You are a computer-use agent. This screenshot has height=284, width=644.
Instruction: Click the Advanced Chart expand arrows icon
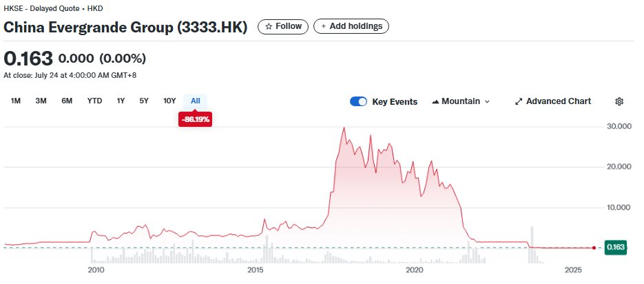coord(519,101)
